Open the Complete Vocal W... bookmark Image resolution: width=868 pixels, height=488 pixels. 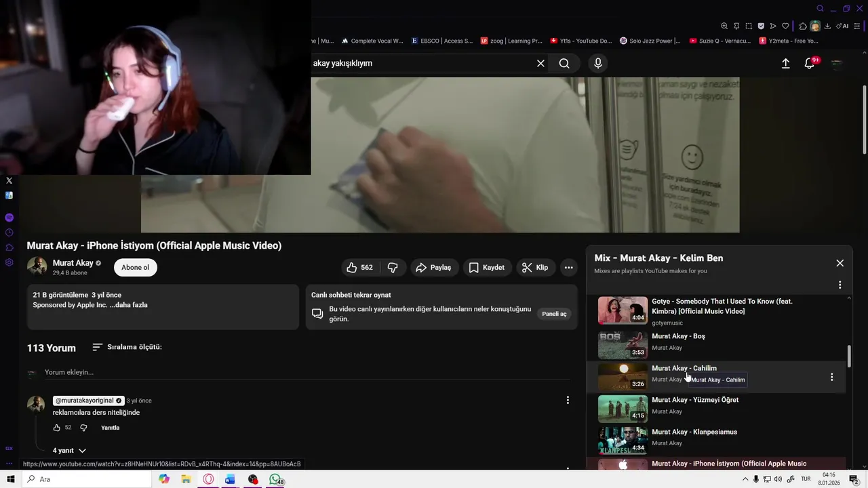[x=372, y=41]
